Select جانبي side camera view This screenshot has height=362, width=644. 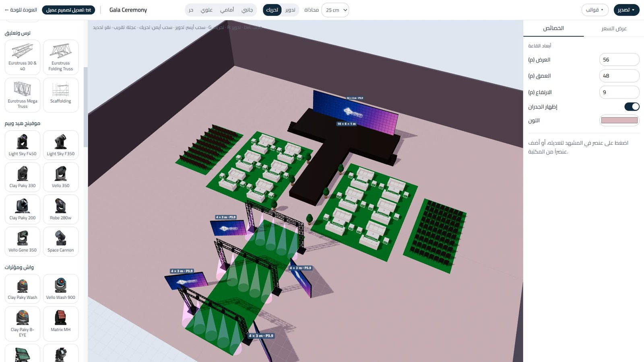coord(247,10)
